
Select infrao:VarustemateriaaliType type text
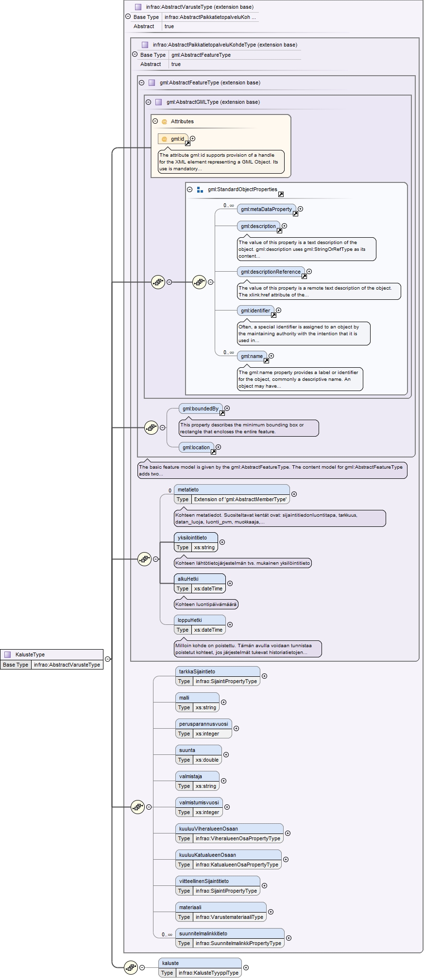229,917
